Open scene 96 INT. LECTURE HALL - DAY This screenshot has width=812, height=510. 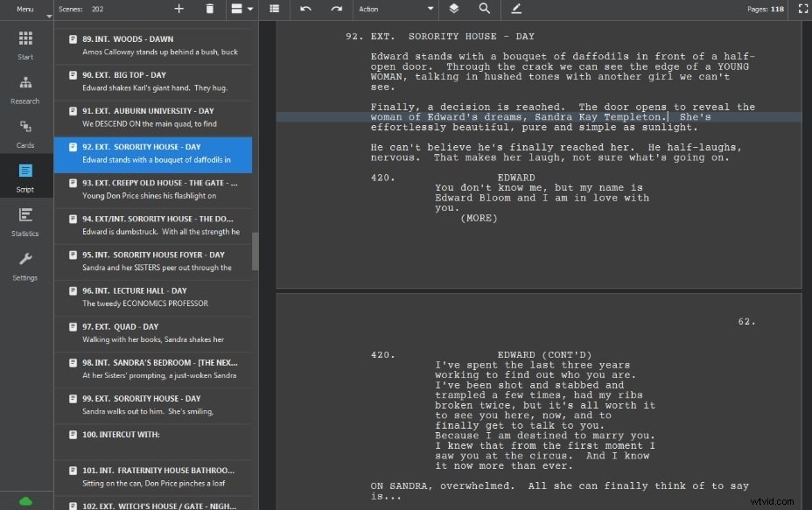click(153, 297)
